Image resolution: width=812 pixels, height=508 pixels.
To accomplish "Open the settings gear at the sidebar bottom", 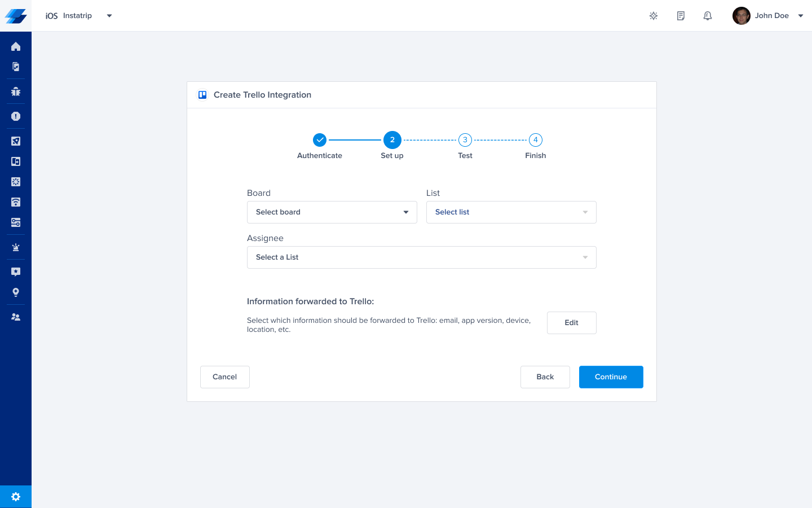I will (16, 497).
